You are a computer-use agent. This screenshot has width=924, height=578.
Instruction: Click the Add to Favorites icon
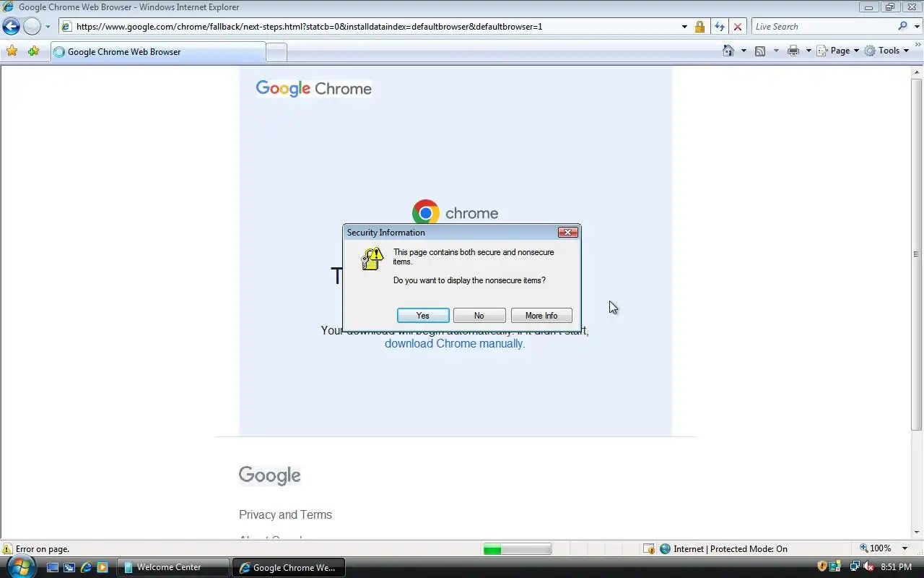[33, 51]
